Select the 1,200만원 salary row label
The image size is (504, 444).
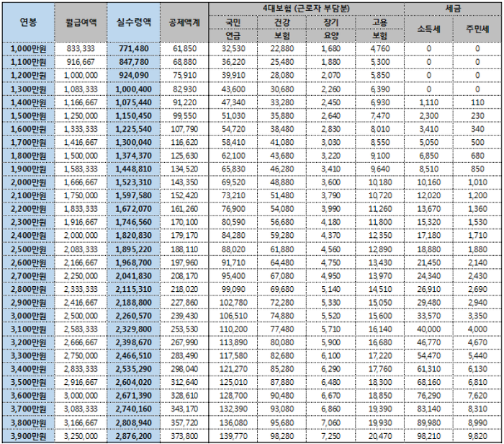[x=29, y=76]
